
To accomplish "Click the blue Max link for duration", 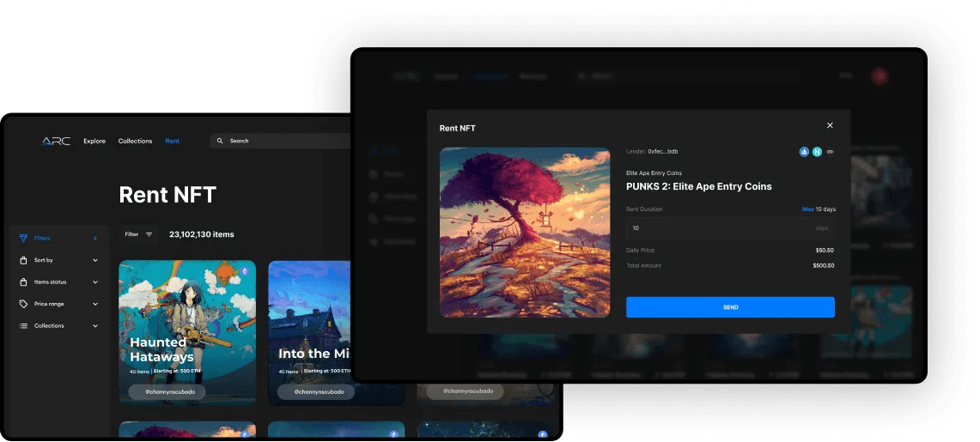I will click(x=807, y=209).
